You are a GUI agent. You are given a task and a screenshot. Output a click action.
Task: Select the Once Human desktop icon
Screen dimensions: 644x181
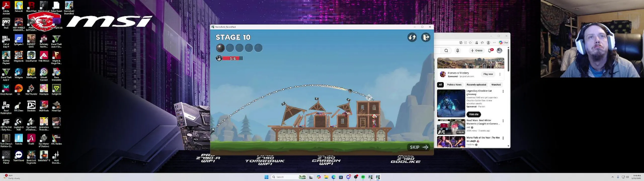point(6,90)
